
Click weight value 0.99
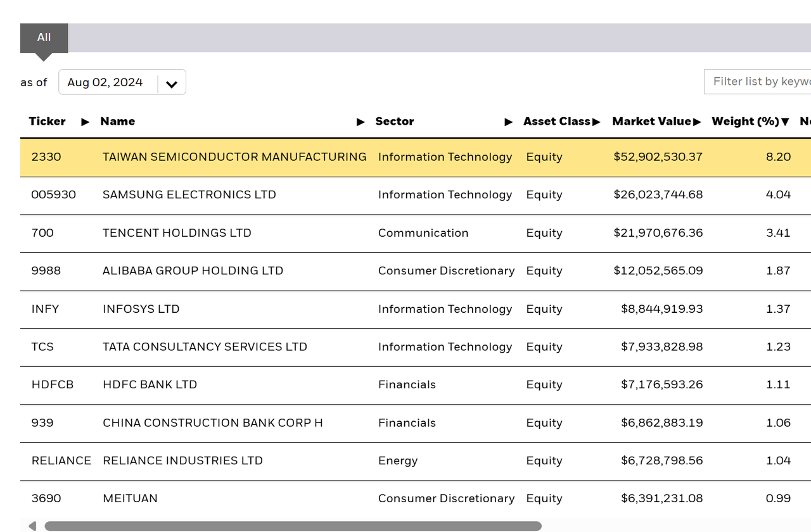coord(778,498)
